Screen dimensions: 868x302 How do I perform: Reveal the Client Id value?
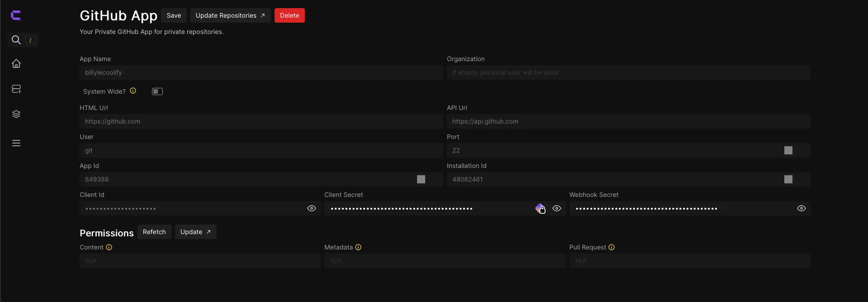312,208
